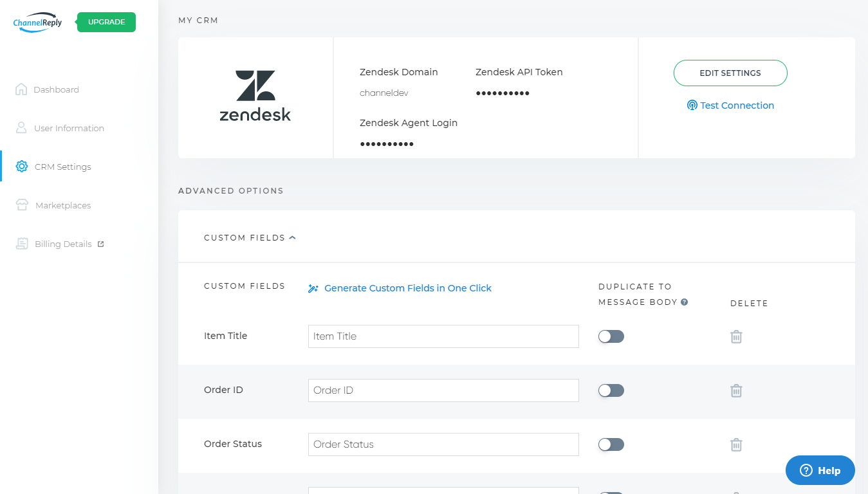Click the channeldev domain value
The width and height of the screenshot is (868, 494).
tap(384, 93)
